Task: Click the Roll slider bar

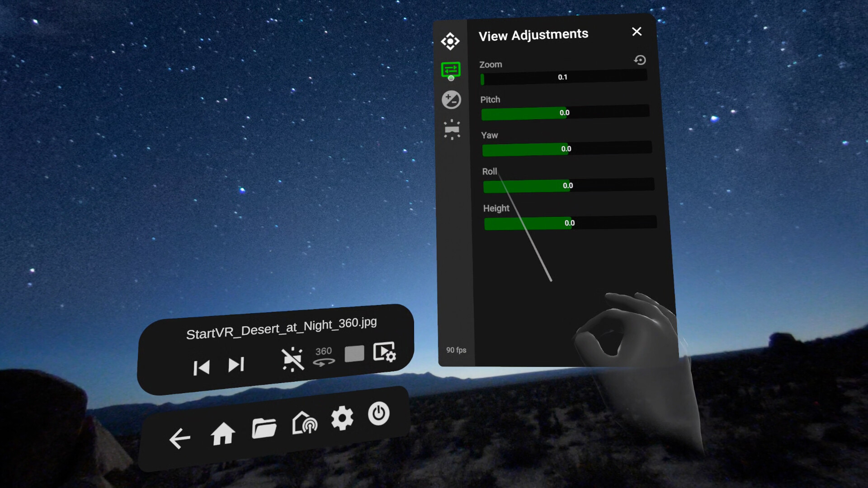Action: pos(568,185)
